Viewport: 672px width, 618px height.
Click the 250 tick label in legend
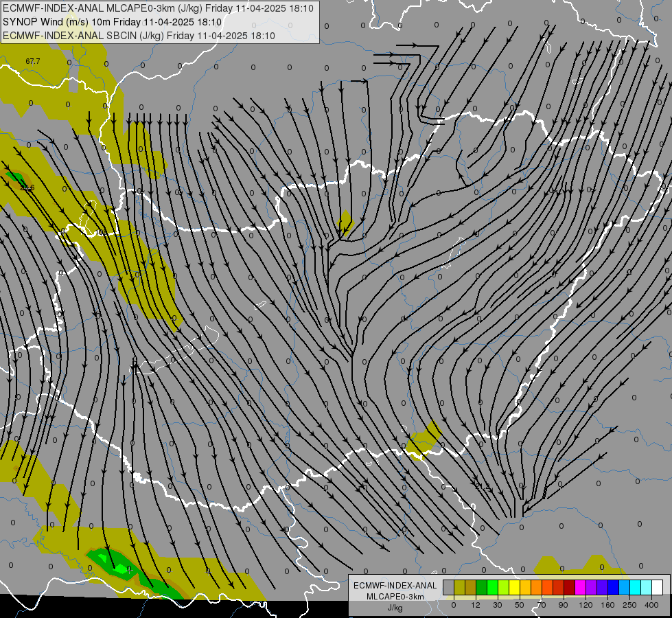629,605
